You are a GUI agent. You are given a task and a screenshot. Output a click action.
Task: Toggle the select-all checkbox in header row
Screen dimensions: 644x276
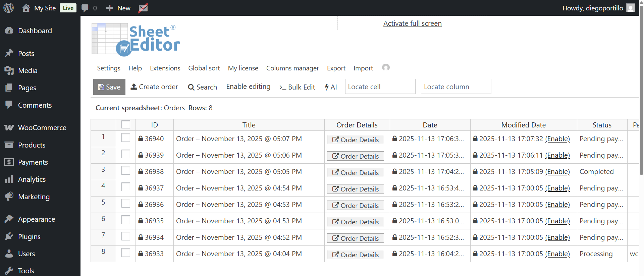[126, 124]
